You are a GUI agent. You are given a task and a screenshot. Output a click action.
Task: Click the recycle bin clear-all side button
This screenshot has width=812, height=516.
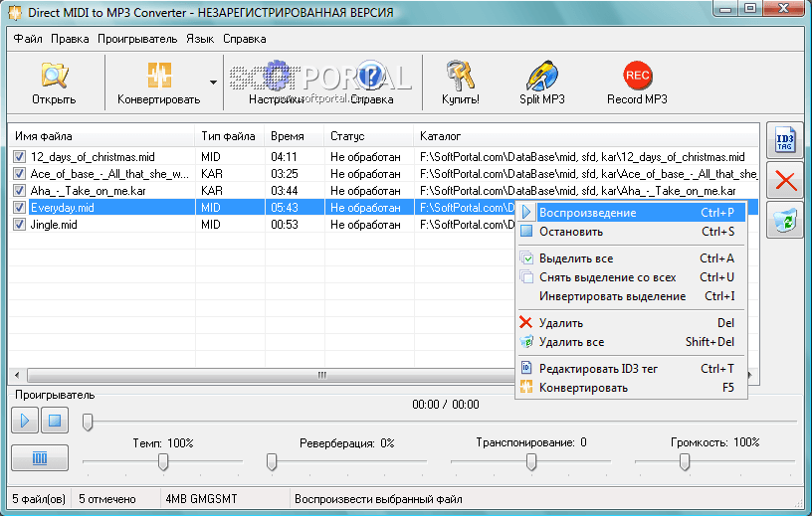(785, 221)
